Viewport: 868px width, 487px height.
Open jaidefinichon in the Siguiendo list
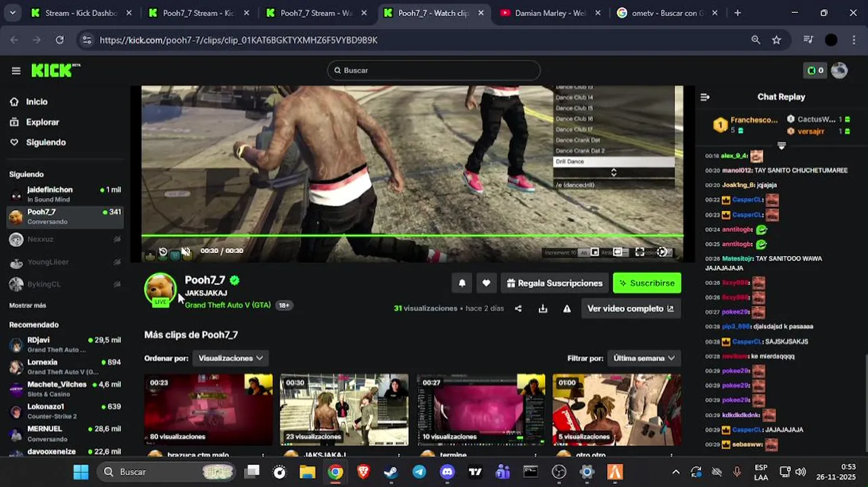(x=65, y=194)
